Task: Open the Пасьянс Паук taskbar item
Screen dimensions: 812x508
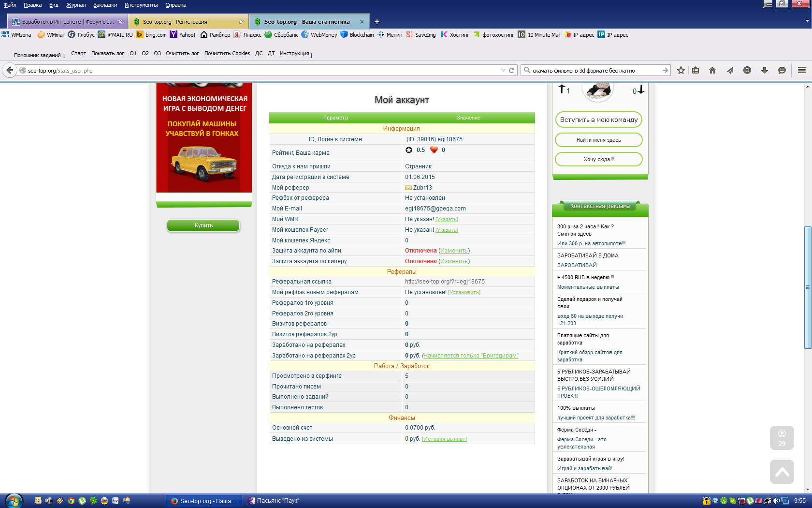Action: coord(274,501)
